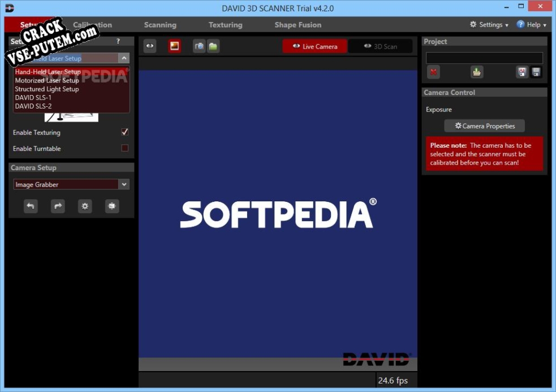Click the red X delete icon in Project
Image resolution: width=556 pixels, height=392 pixels.
(x=433, y=72)
